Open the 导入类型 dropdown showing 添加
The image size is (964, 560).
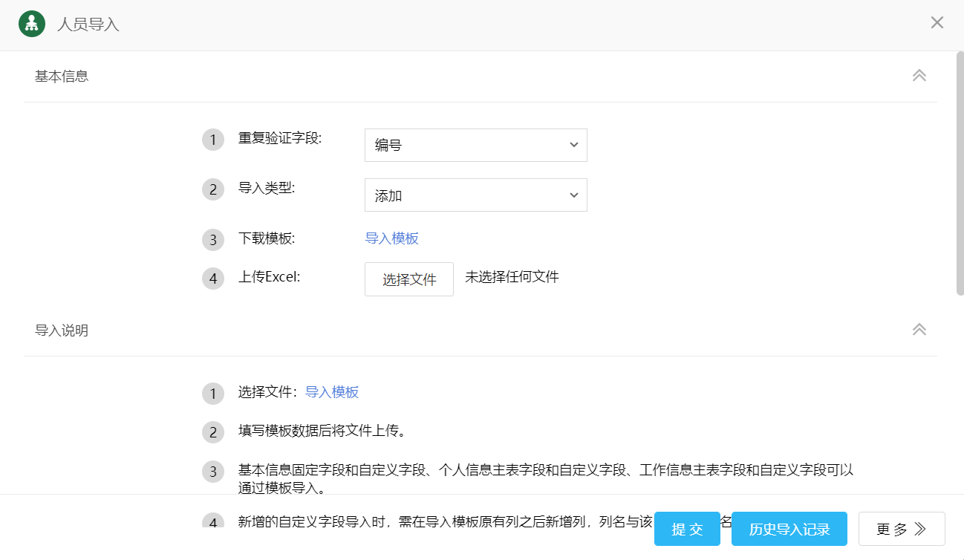click(x=475, y=195)
